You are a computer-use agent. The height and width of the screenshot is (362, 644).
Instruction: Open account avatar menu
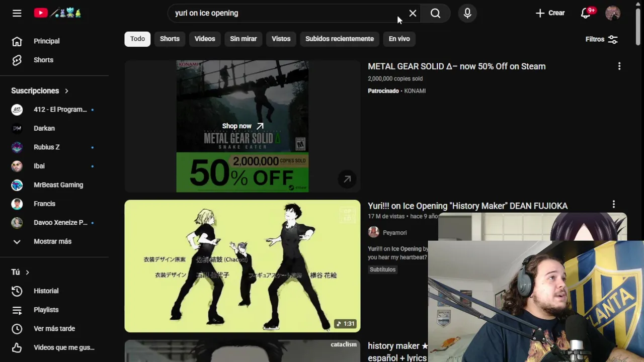(x=613, y=13)
